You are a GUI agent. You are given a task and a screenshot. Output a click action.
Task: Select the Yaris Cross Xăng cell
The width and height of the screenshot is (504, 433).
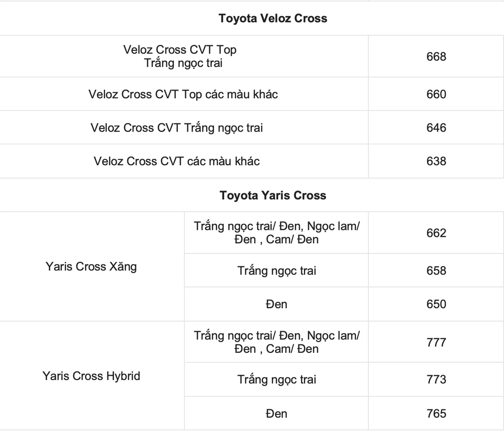[x=91, y=267]
